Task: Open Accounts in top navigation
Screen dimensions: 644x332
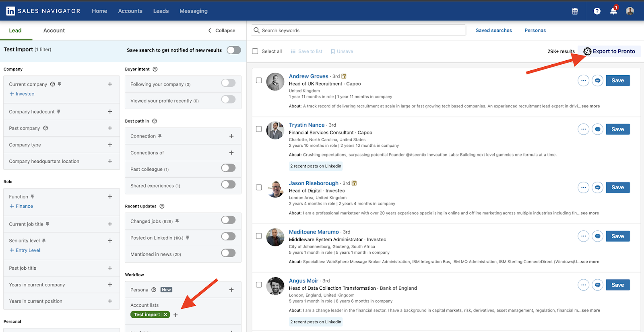Action: [x=130, y=11]
